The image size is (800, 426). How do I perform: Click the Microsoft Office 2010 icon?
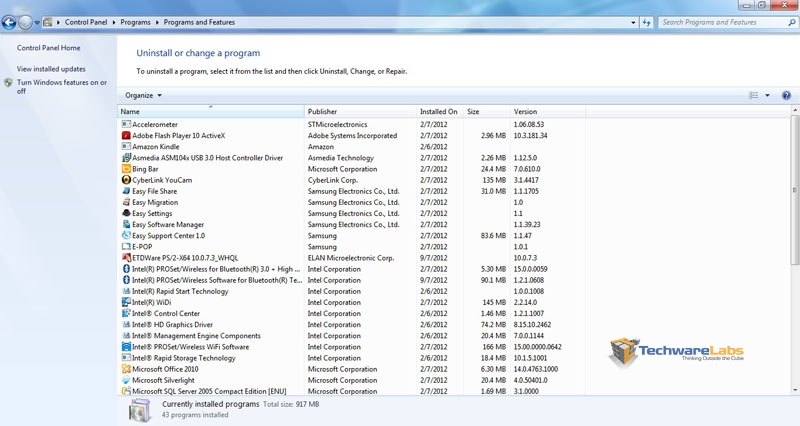(126, 369)
